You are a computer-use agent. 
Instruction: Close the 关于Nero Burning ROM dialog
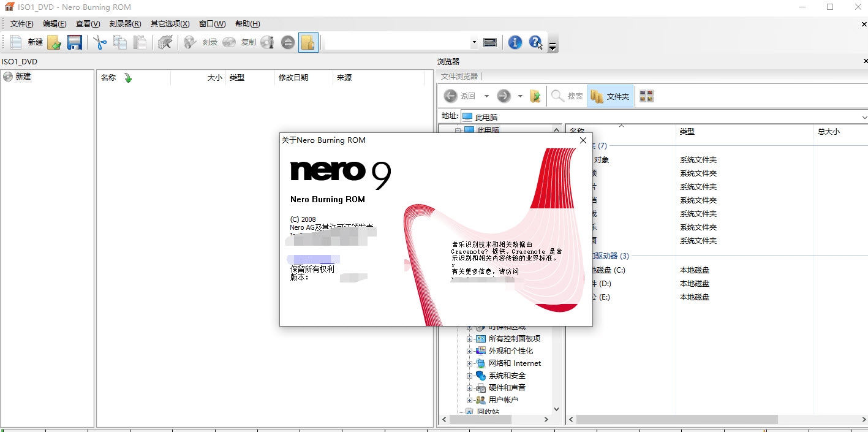click(x=583, y=140)
